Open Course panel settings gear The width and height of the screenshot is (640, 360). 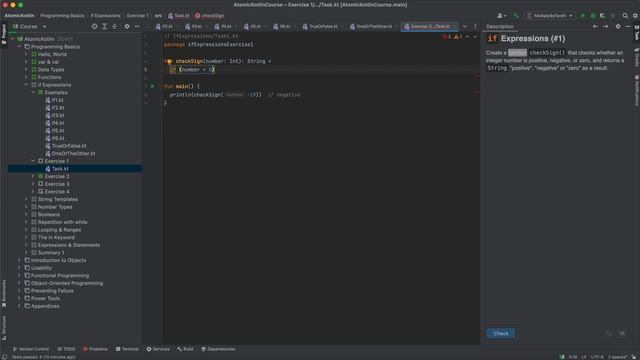pos(127,27)
